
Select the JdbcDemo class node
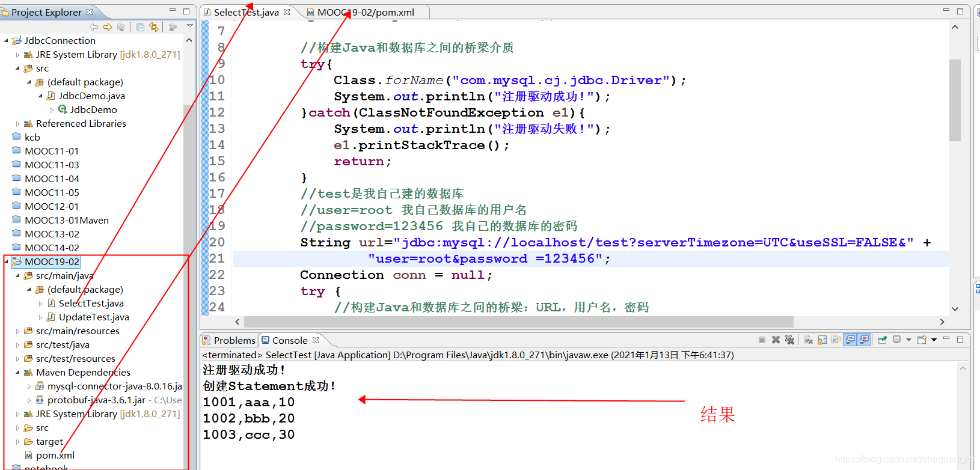point(93,109)
